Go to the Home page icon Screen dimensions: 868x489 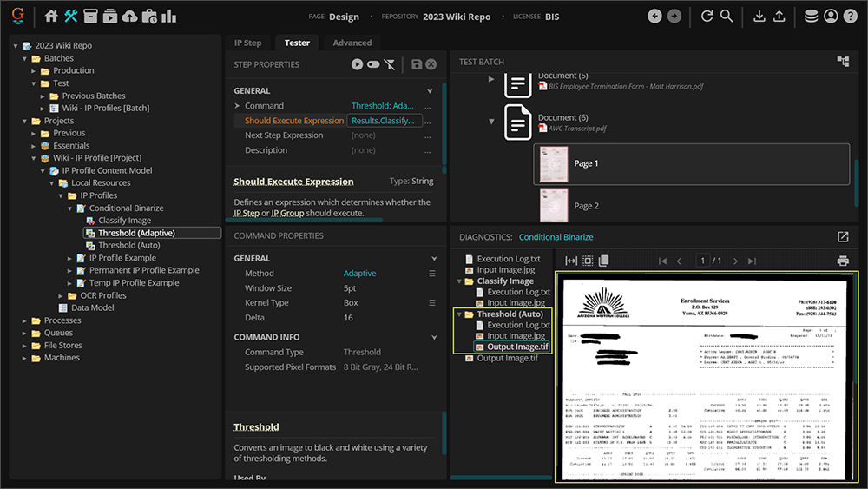(51, 17)
